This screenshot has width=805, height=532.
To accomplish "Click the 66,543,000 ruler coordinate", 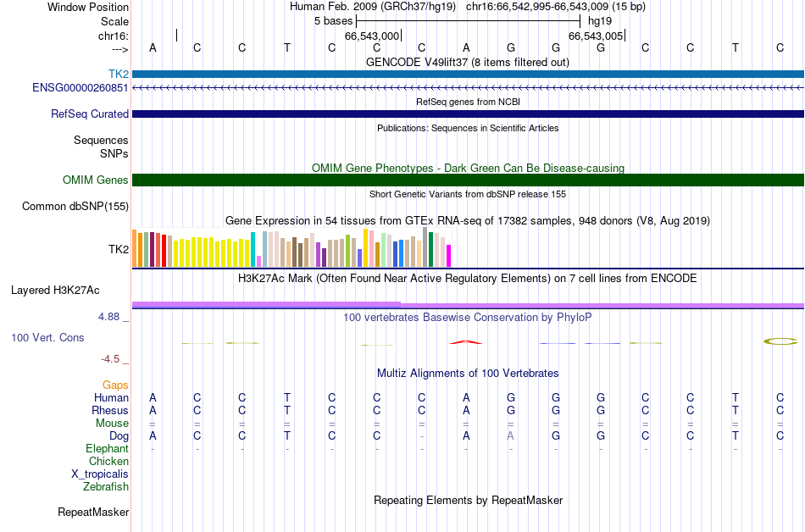I will point(372,36).
